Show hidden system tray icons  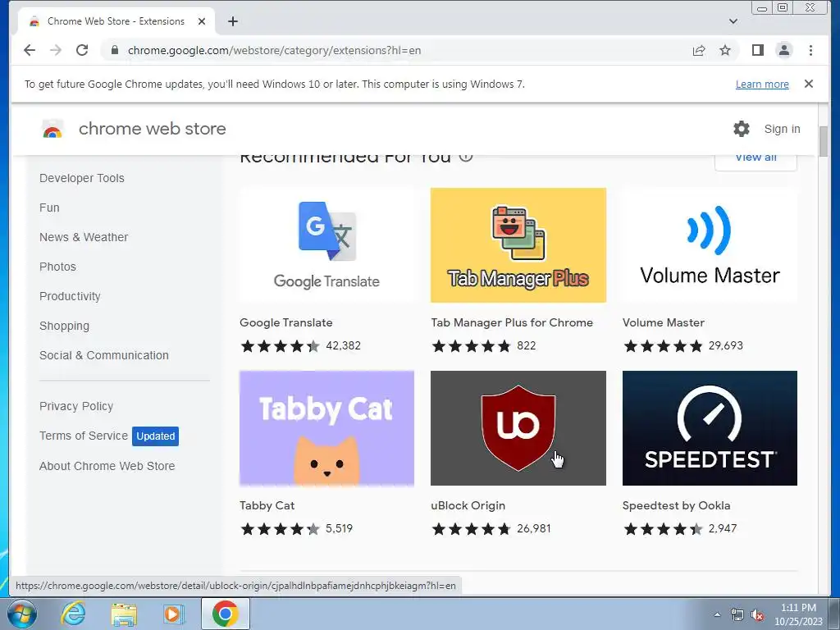717,614
